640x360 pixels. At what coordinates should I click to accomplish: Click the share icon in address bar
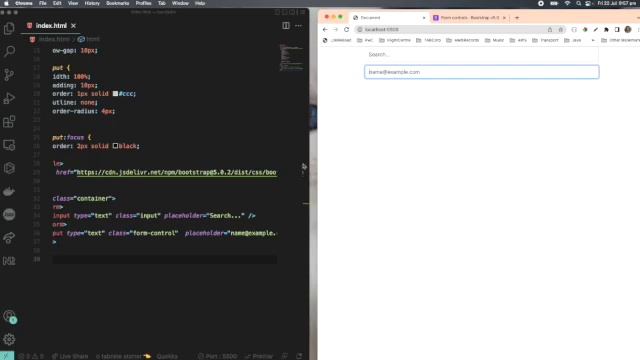(550, 29)
